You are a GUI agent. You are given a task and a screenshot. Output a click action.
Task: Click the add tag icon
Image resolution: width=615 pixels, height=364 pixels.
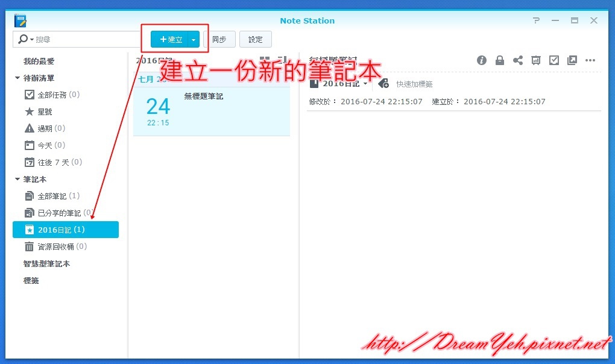[x=383, y=84]
